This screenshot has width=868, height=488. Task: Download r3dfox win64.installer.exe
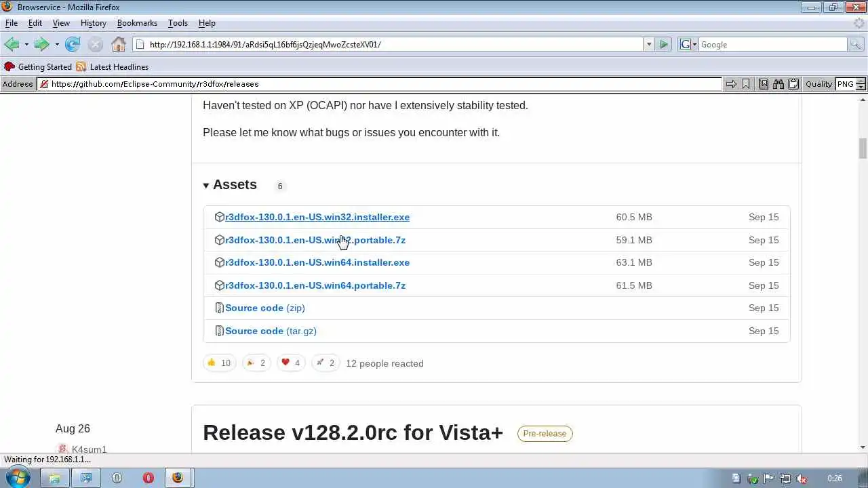point(317,262)
